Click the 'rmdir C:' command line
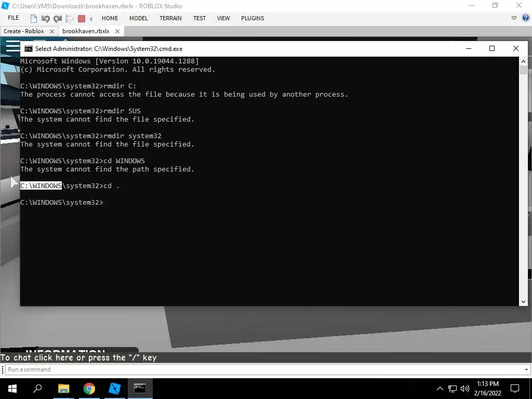This screenshot has width=532, height=399. coord(78,86)
